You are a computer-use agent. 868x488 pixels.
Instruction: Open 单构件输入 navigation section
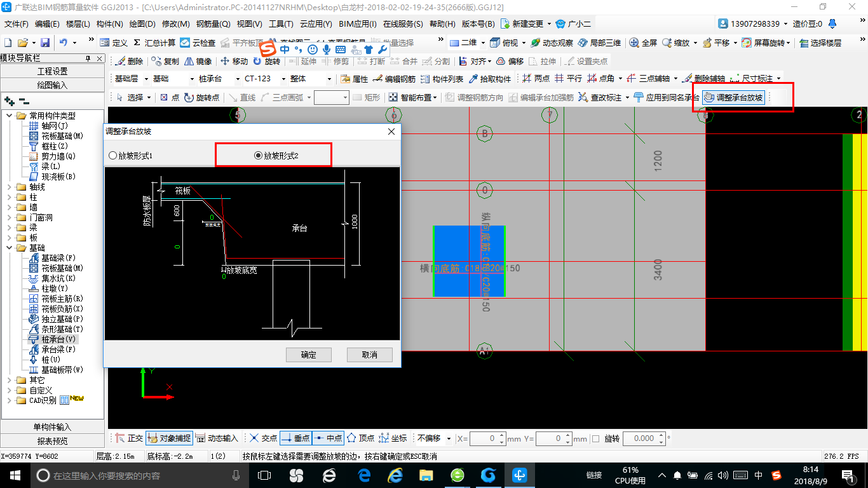52,427
